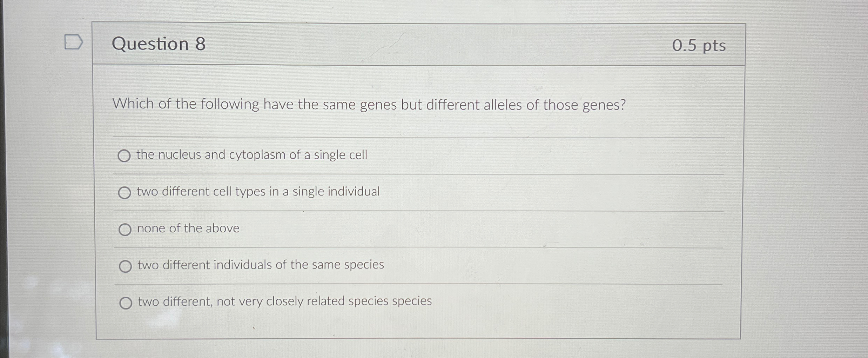The image size is (868, 358).
Task: Click the answer text 'none of the above'
Action: pos(188,228)
